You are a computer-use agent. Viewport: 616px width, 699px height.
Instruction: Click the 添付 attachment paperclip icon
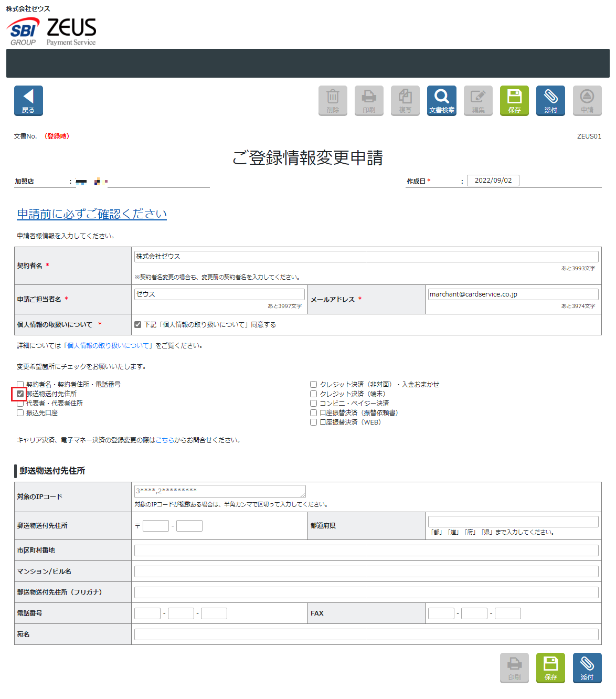tap(550, 100)
